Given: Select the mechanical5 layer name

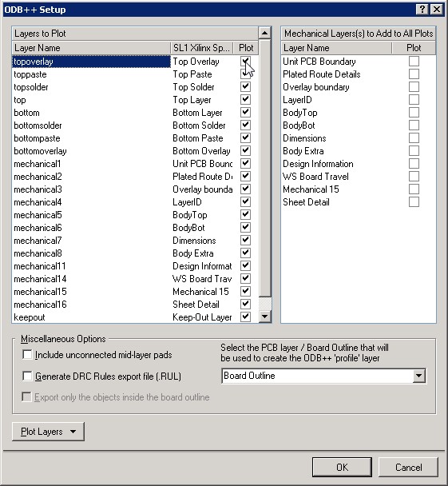Looking at the screenshot, I should click(38, 215).
